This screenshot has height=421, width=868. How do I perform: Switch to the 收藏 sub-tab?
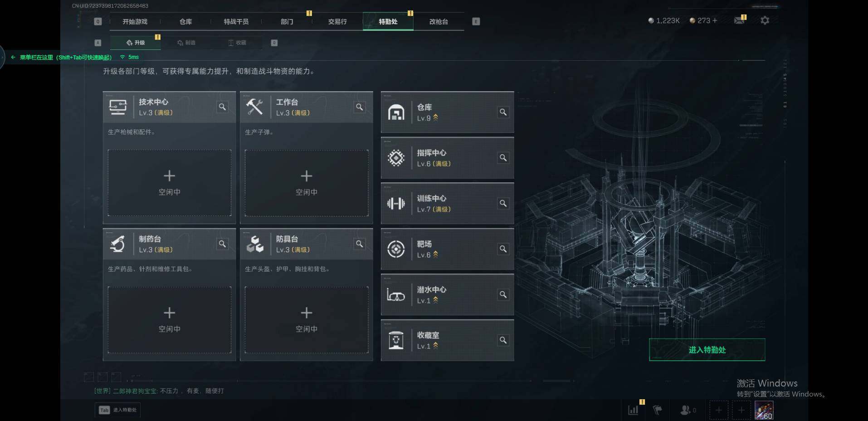pos(237,43)
